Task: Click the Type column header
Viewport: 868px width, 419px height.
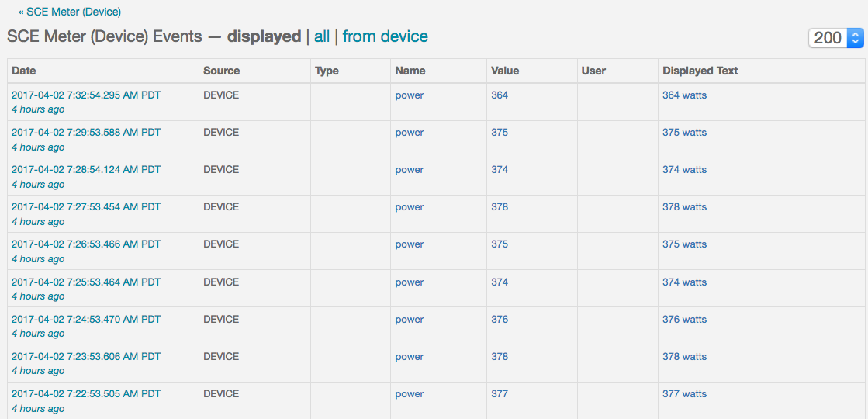Action: pos(327,71)
